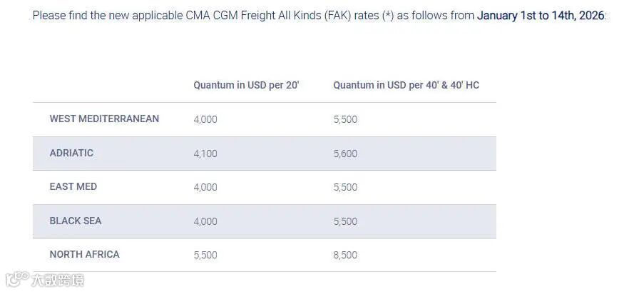Click the Black Sea 20' rate cell
Viewport: 644px width, 292px height.
[x=205, y=221]
